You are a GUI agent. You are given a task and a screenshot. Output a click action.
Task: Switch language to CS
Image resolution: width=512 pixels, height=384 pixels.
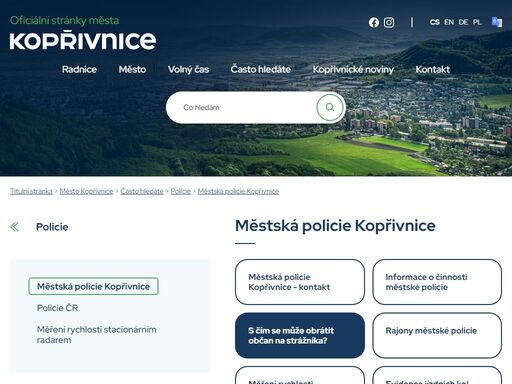point(434,22)
